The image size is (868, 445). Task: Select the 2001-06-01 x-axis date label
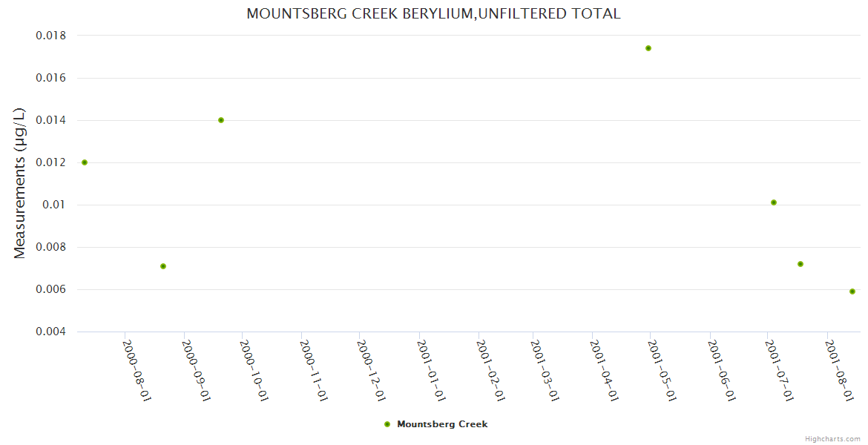[x=722, y=370]
